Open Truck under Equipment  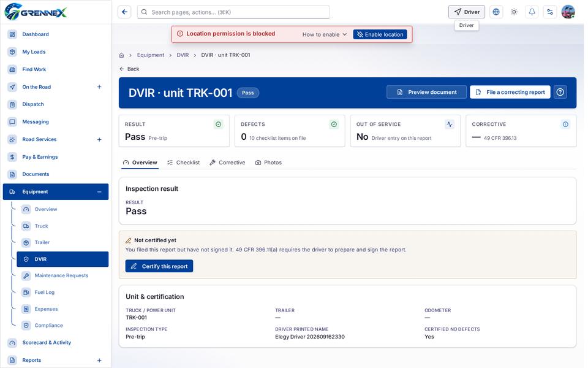62,226
